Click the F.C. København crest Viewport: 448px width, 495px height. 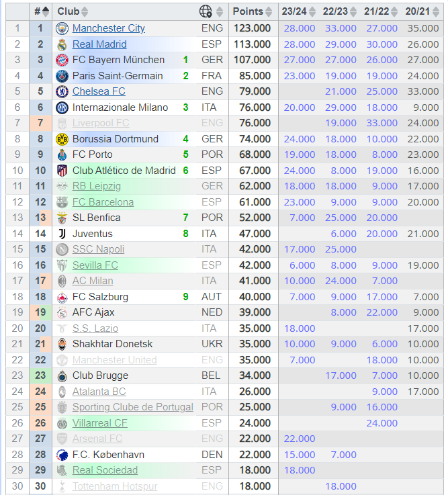62,455
